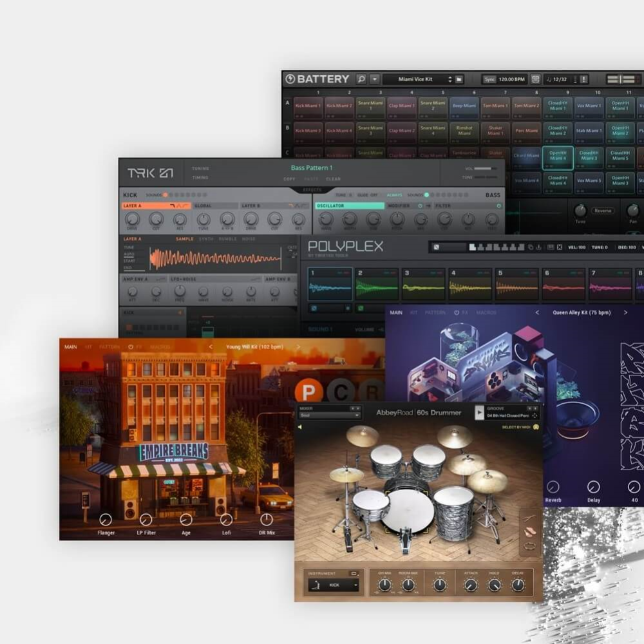
Task: Click the speaker icon in Abbey Road header
Action: [x=300, y=426]
